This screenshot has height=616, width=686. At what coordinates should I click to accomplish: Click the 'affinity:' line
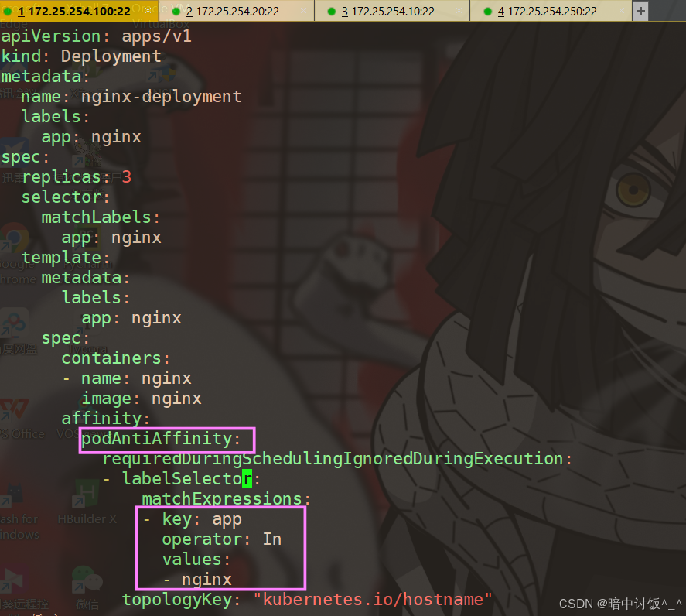click(105, 419)
